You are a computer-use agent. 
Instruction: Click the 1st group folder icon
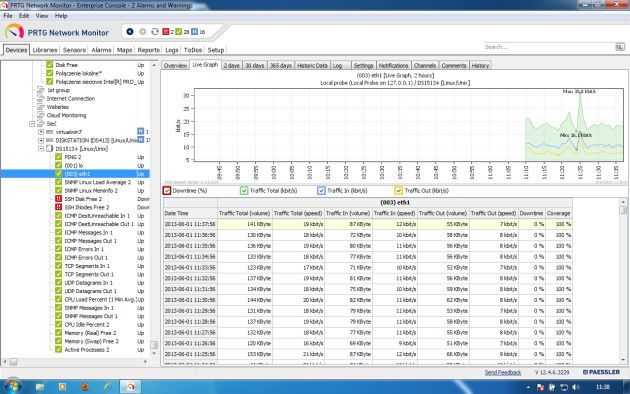tap(40, 90)
